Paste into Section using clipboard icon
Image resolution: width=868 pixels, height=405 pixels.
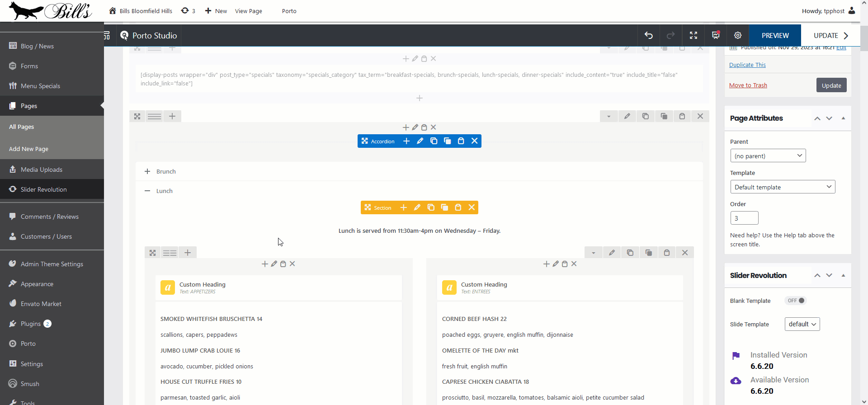(458, 207)
